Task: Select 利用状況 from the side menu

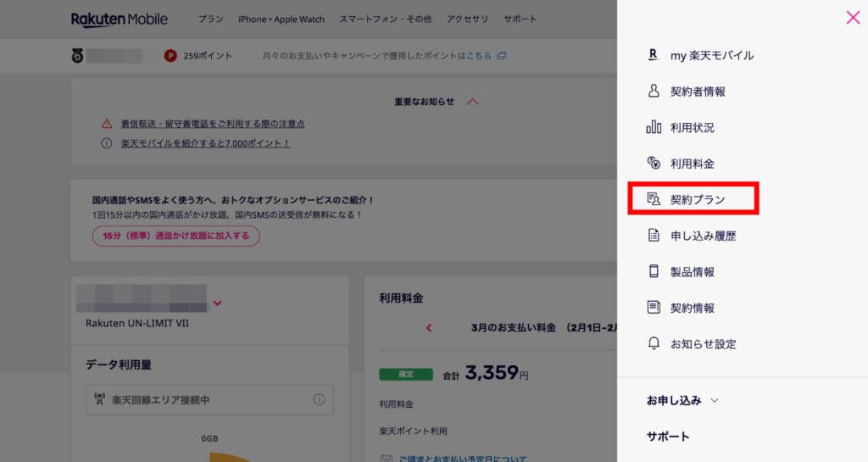Action: point(692,128)
